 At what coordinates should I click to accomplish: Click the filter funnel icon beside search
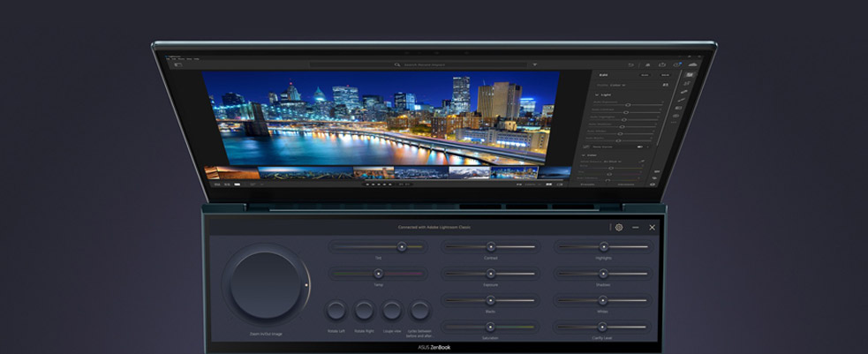click(x=534, y=64)
